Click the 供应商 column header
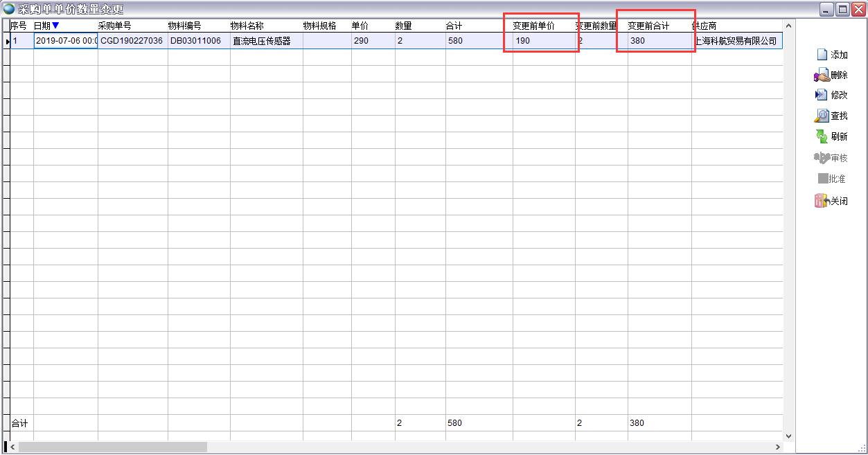 click(x=705, y=26)
